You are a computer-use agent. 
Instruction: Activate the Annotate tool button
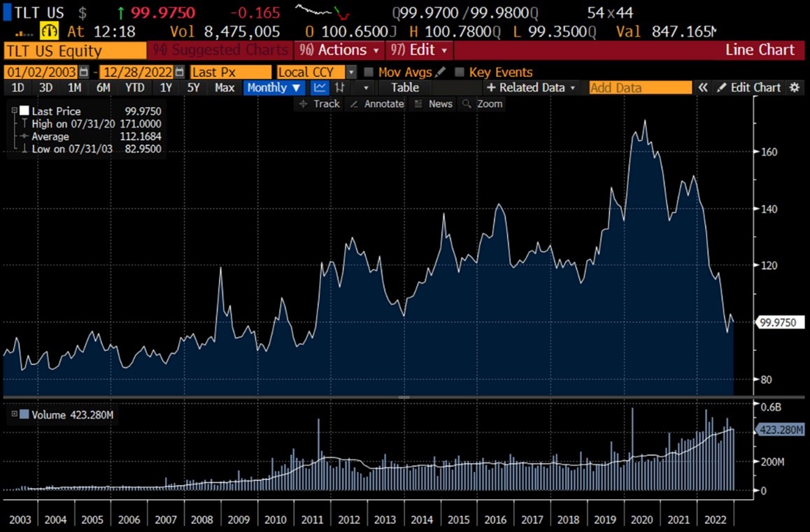(377, 103)
